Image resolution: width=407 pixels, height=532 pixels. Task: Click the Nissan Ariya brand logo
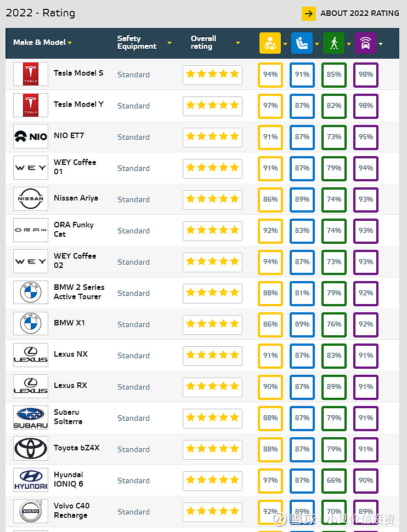(x=31, y=199)
